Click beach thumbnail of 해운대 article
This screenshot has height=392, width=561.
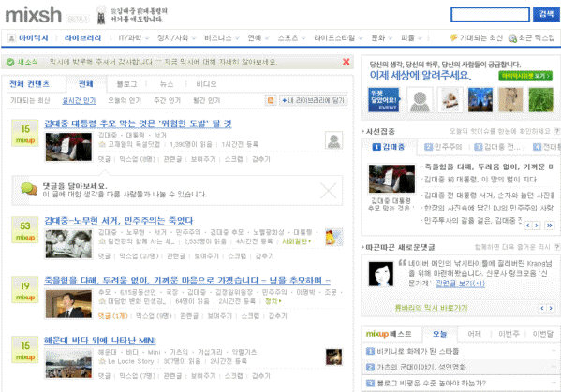[x=68, y=363]
